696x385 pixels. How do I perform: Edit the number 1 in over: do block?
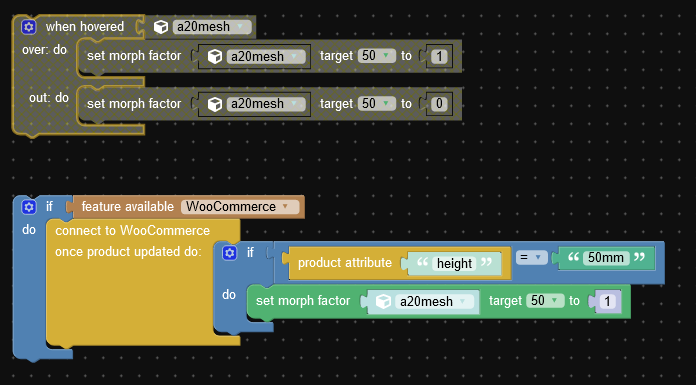pyautogui.click(x=439, y=56)
